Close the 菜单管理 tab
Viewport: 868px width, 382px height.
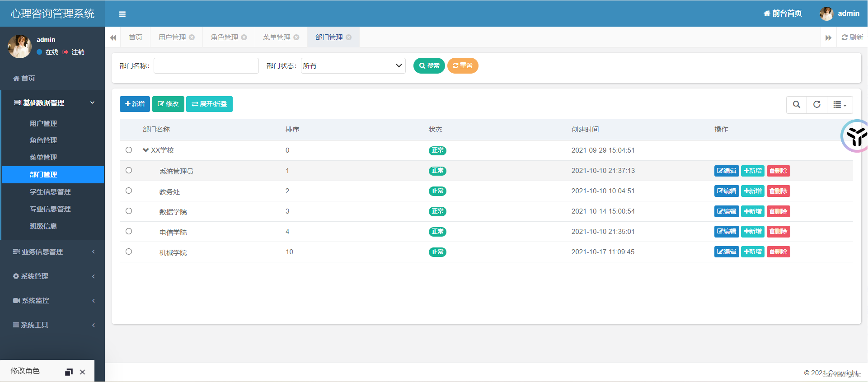(x=296, y=37)
